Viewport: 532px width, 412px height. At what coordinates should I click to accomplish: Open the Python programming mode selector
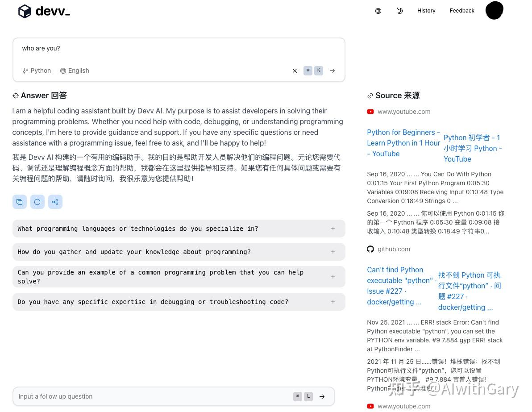37,71
